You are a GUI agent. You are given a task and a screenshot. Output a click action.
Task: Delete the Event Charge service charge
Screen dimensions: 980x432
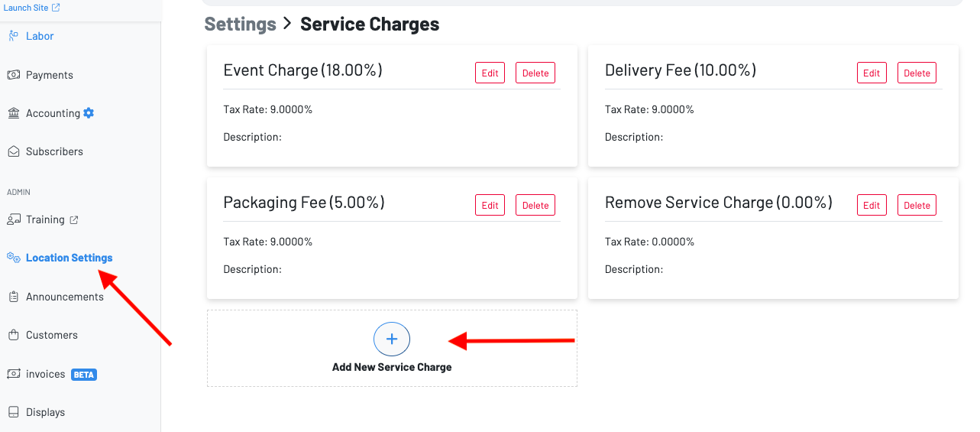535,73
